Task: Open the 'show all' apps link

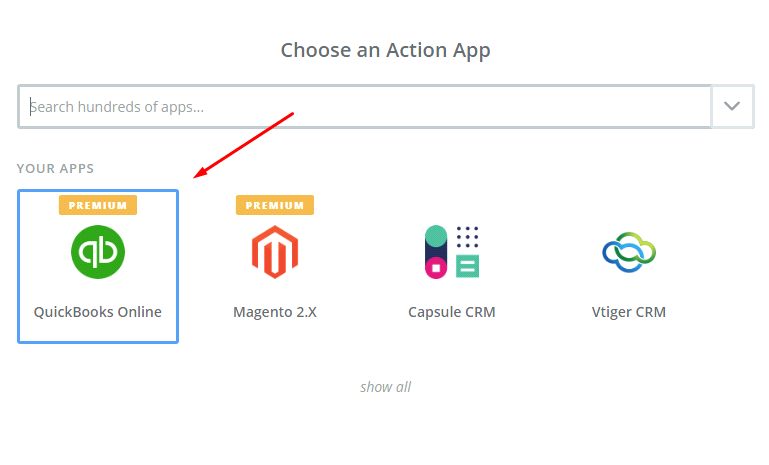Action: tap(385, 387)
